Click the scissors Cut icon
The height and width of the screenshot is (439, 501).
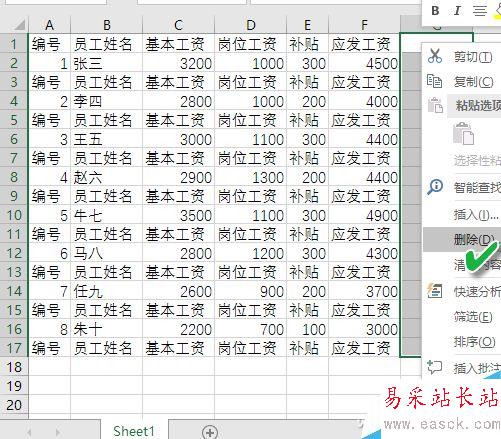[x=435, y=56]
